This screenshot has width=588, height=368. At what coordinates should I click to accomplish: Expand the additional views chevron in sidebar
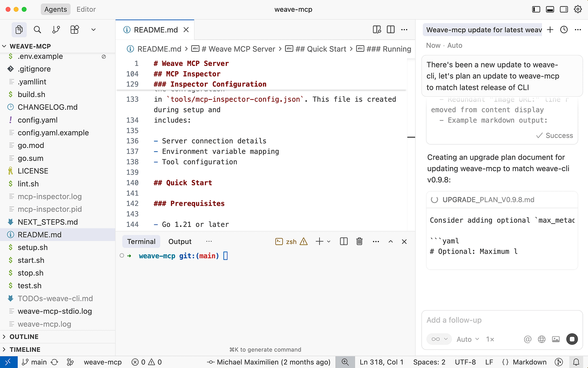(93, 30)
